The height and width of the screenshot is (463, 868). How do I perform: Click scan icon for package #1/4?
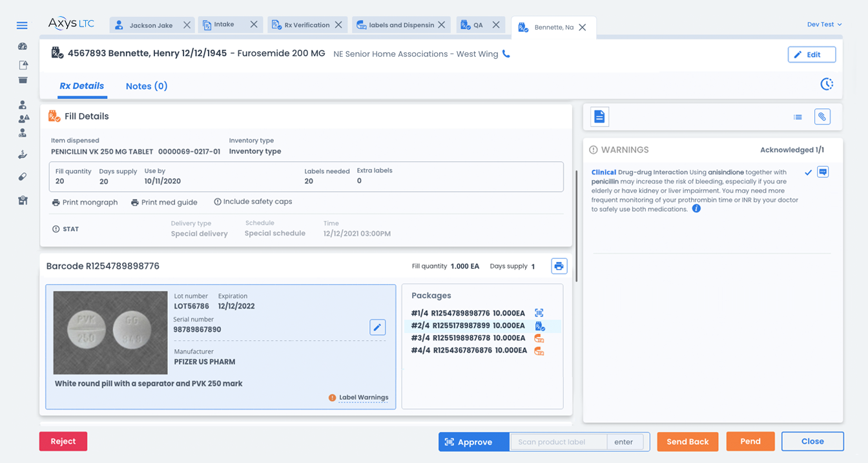[x=539, y=313]
